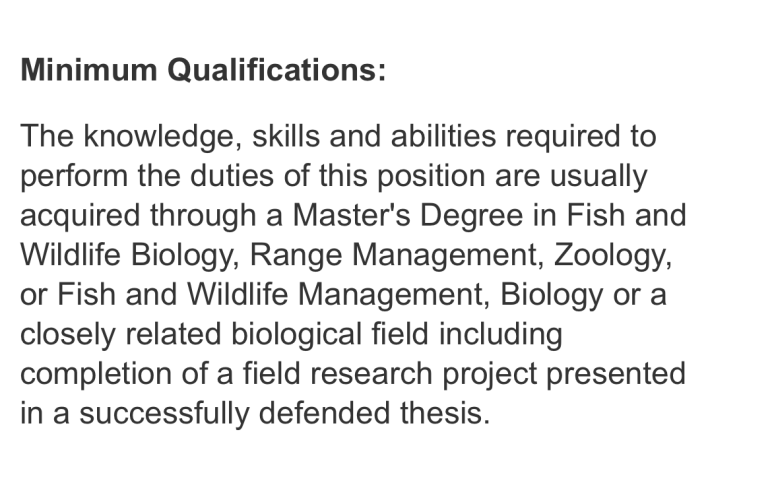This screenshot has height=500, width=772.
Task: Click 'Fish and Wildlife Management' text
Action: tap(274, 294)
